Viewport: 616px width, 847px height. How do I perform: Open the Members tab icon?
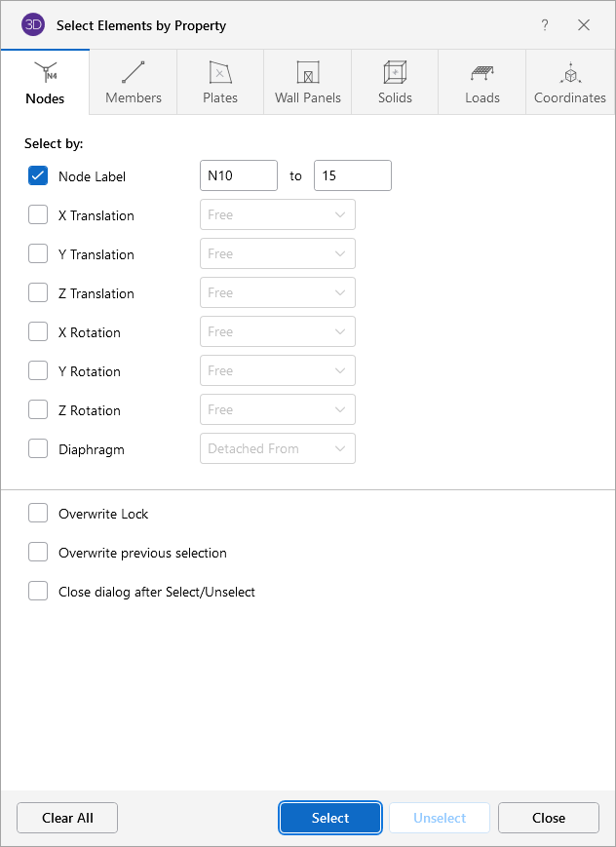tap(133, 73)
